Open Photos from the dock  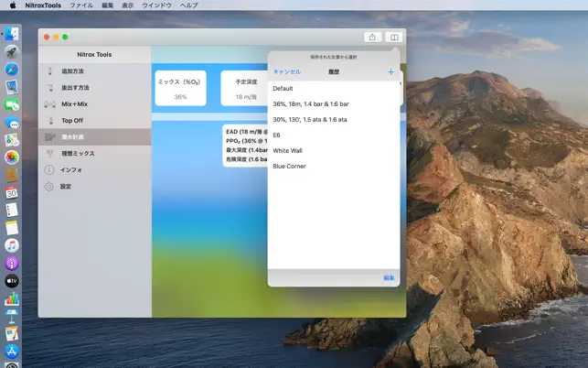12,157
